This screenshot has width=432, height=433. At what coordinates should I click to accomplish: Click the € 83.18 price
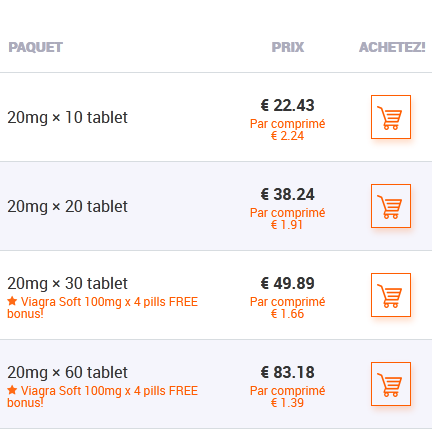click(x=287, y=372)
